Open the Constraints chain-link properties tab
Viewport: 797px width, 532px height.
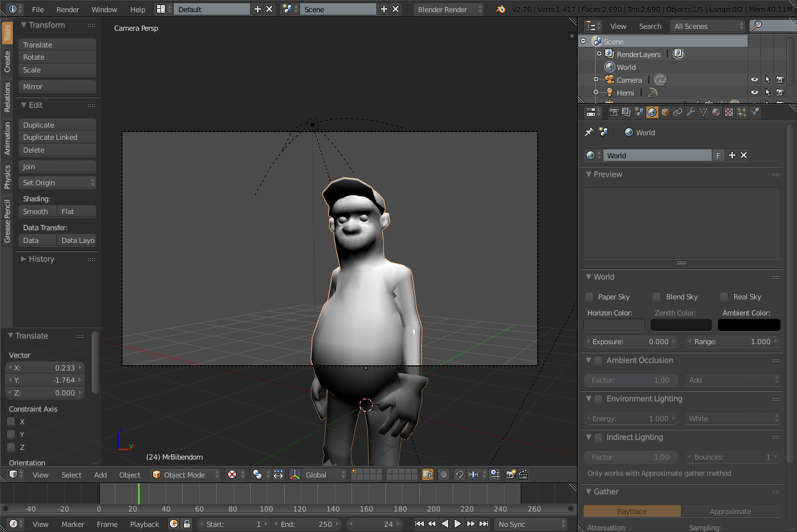[678, 112]
